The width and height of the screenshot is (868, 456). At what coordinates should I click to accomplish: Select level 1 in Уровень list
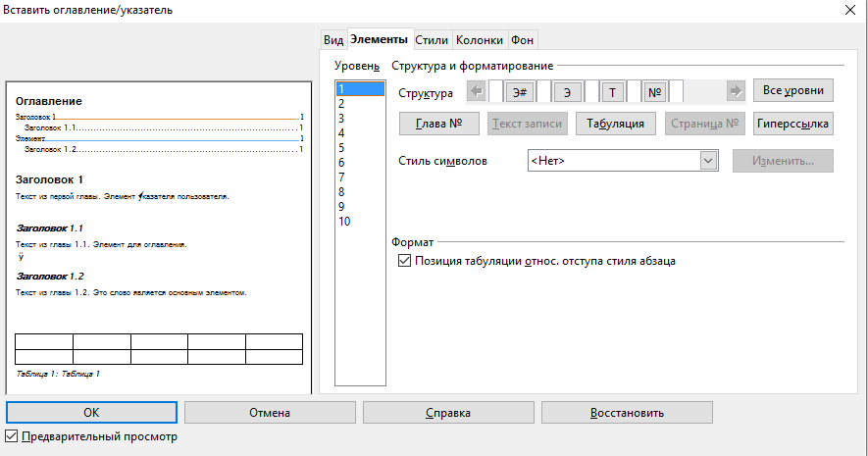358,89
